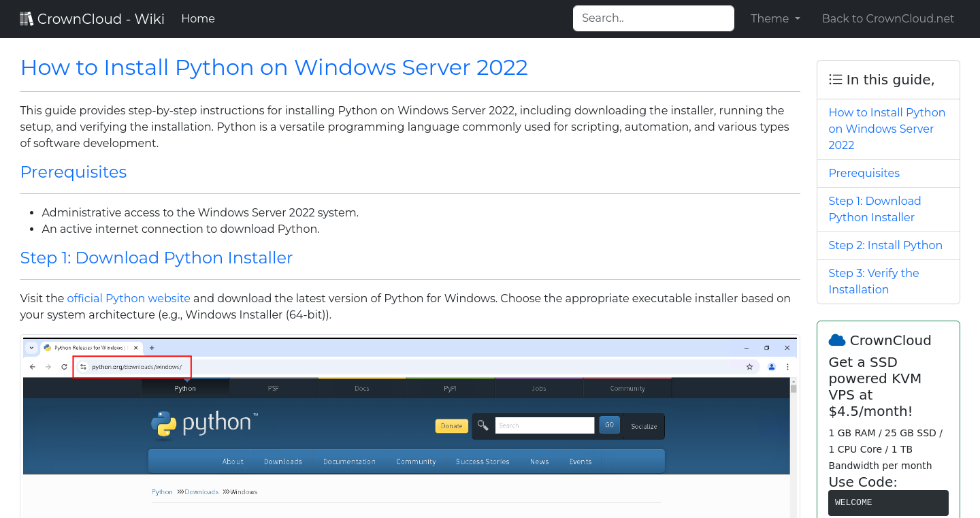This screenshot has width=980, height=518.
Task: Open the Theme dropdown
Action: [774, 18]
